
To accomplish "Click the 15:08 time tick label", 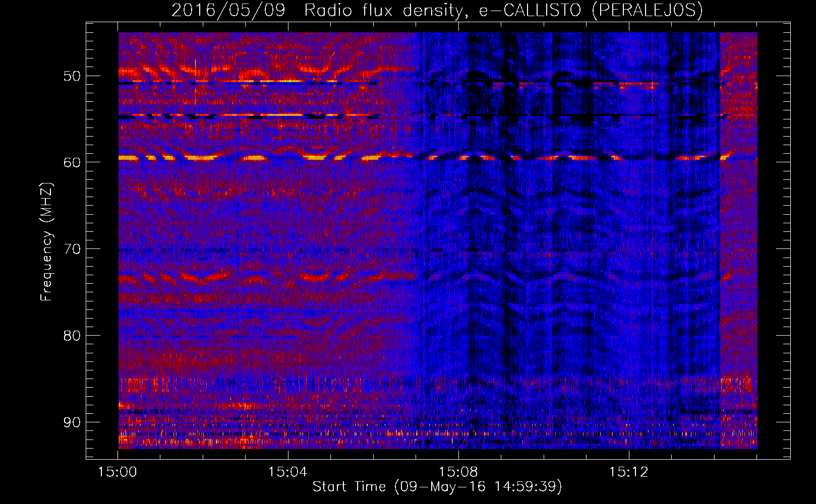I will pyautogui.click(x=458, y=472).
